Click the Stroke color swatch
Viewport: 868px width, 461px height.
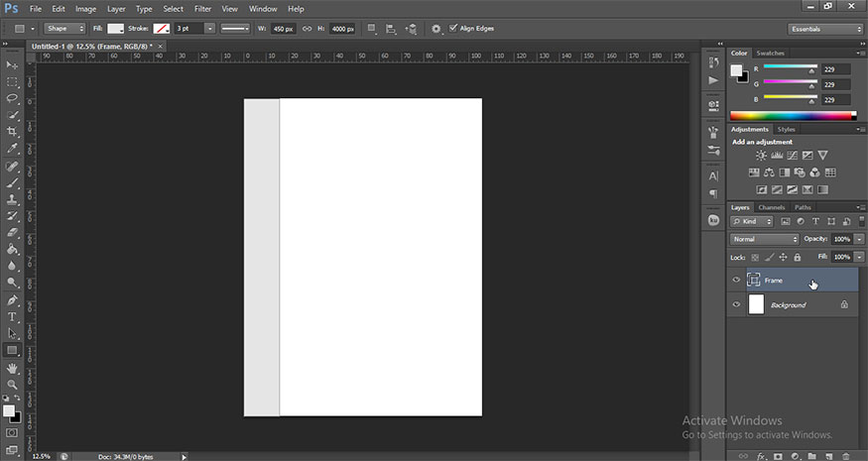tap(162, 29)
